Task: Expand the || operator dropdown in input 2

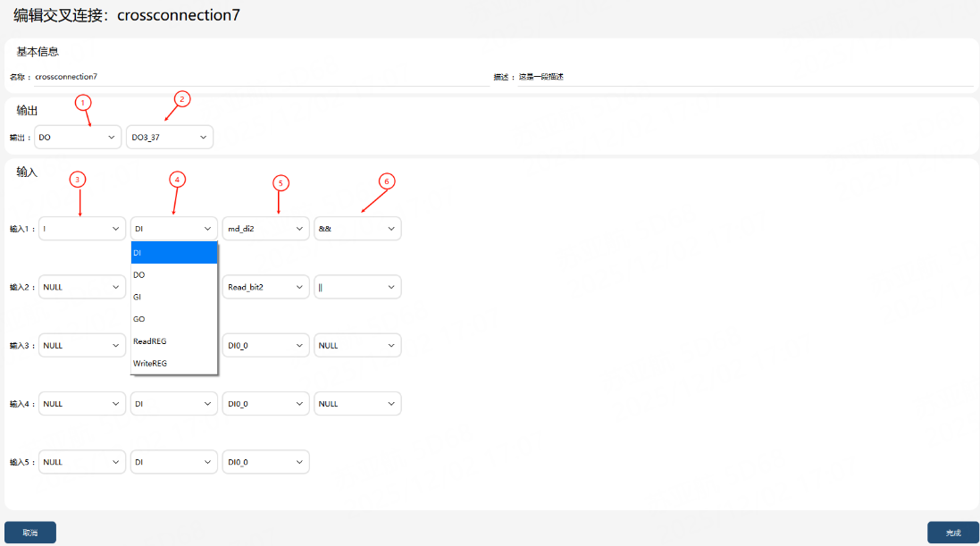Action: click(357, 287)
